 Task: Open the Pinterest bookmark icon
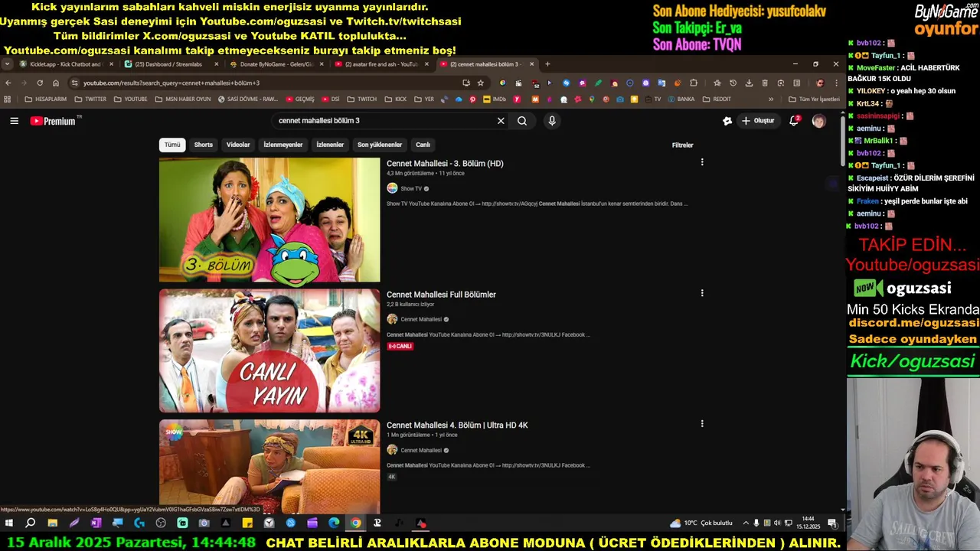point(472,99)
